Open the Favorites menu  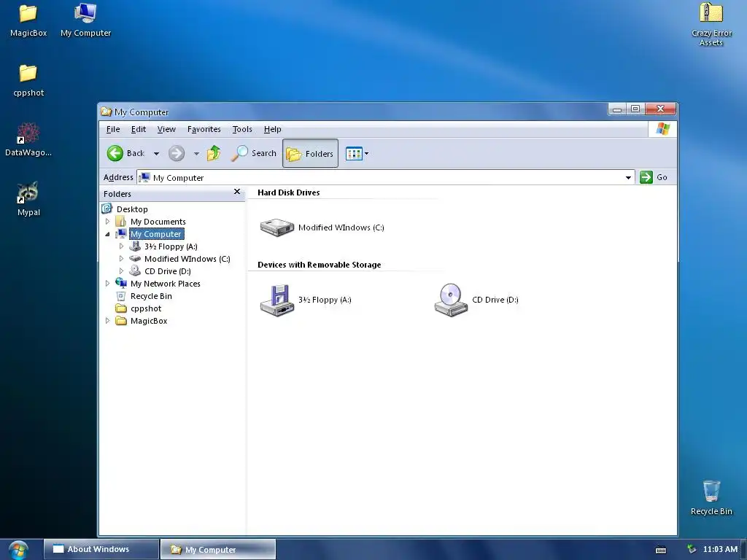(204, 129)
